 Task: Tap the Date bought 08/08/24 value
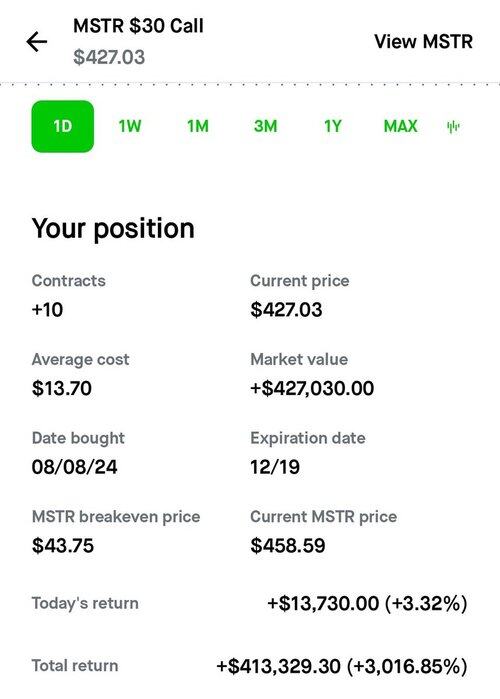pyautogui.click(x=74, y=467)
